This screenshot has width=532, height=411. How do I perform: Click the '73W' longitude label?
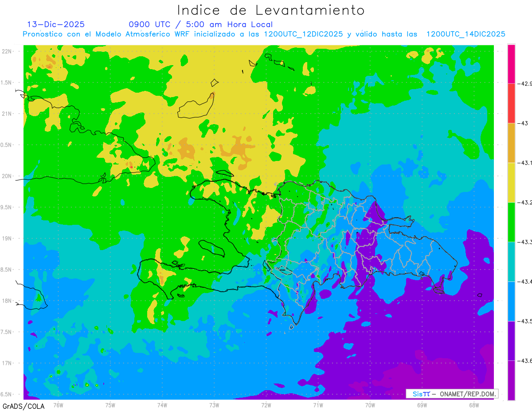point(214,405)
